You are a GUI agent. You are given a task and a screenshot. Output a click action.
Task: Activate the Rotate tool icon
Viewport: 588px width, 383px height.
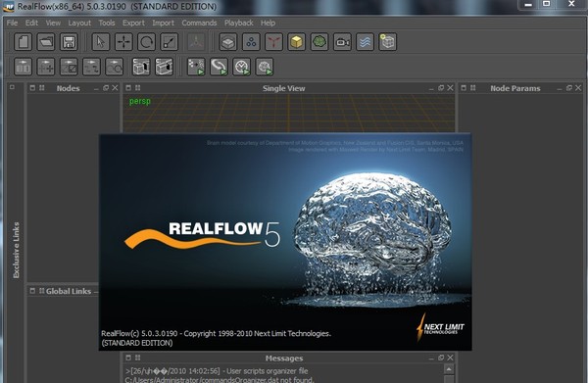(147, 42)
